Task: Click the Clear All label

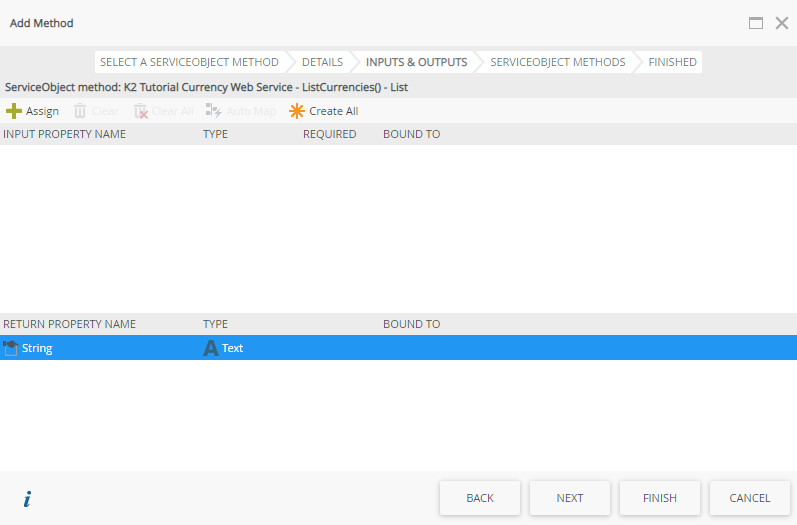Action: point(172,111)
